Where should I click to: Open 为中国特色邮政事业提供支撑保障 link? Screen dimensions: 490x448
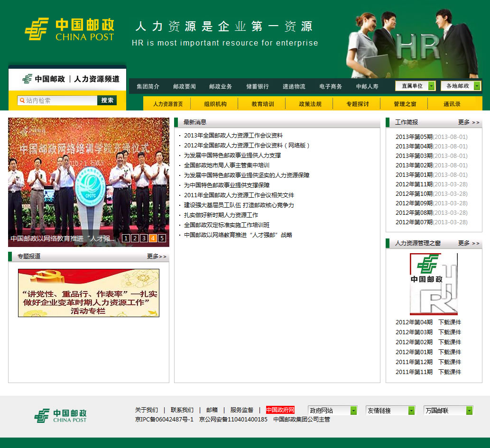pos(227,185)
